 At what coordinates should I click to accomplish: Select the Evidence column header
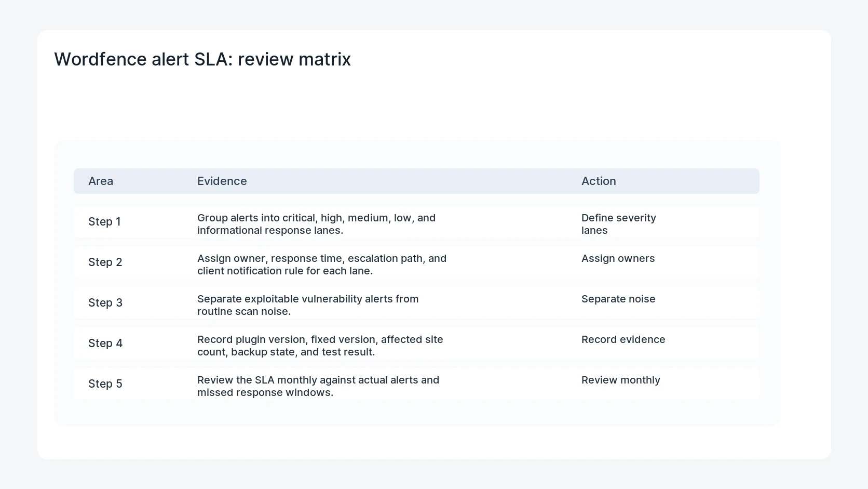pyautogui.click(x=222, y=181)
